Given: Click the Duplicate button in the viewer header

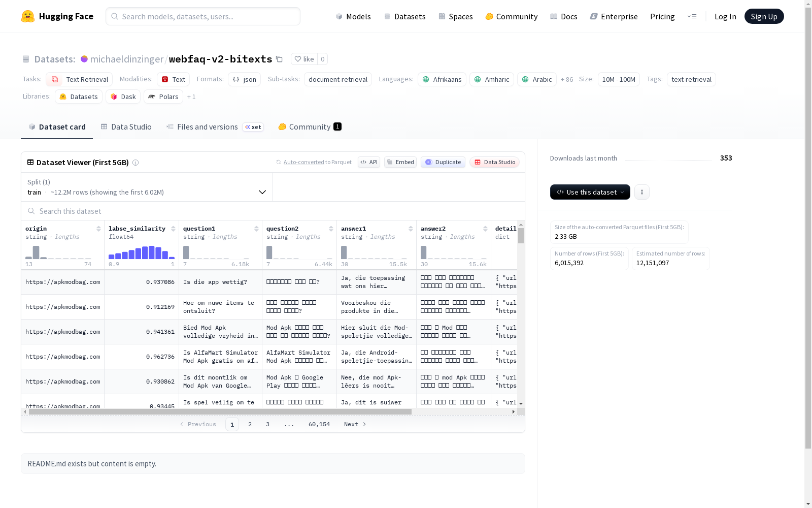Looking at the screenshot, I should click(443, 162).
